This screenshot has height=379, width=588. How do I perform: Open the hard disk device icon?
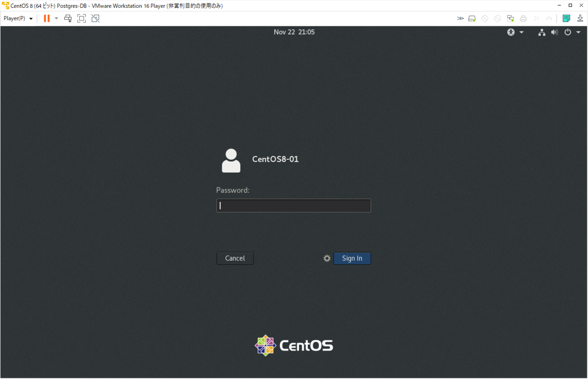point(472,19)
